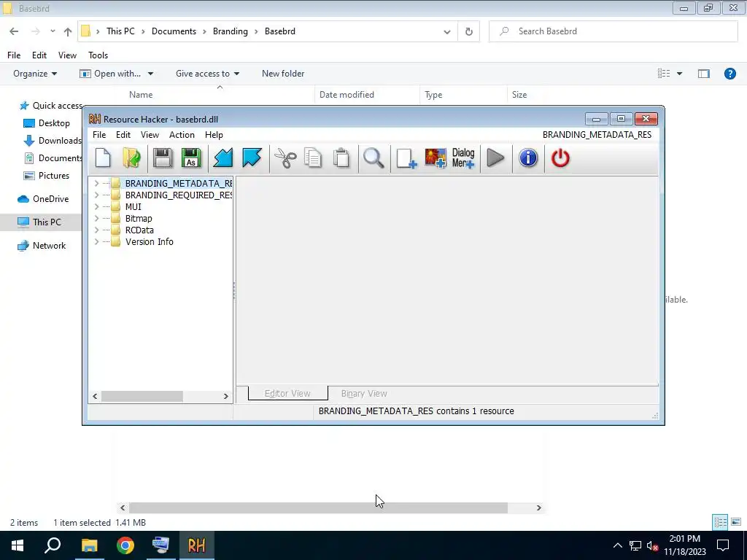Cut with the scissors toolbar icon
The height and width of the screenshot is (560, 747).
pos(285,158)
